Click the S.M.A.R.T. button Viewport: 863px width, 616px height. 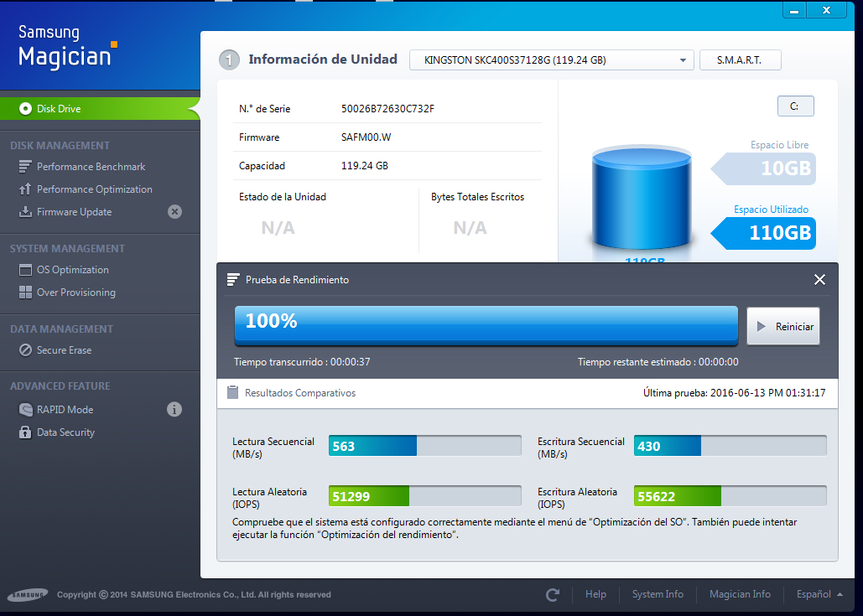click(x=740, y=60)
